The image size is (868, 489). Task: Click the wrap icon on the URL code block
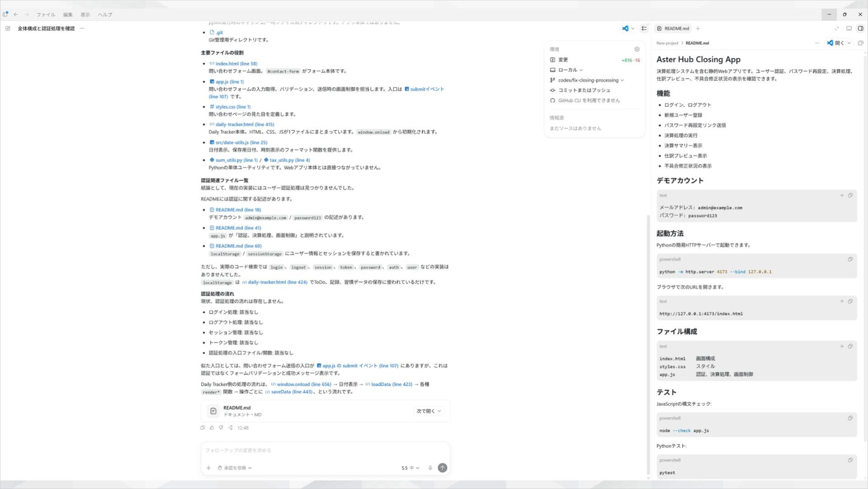tap(842, 301)
